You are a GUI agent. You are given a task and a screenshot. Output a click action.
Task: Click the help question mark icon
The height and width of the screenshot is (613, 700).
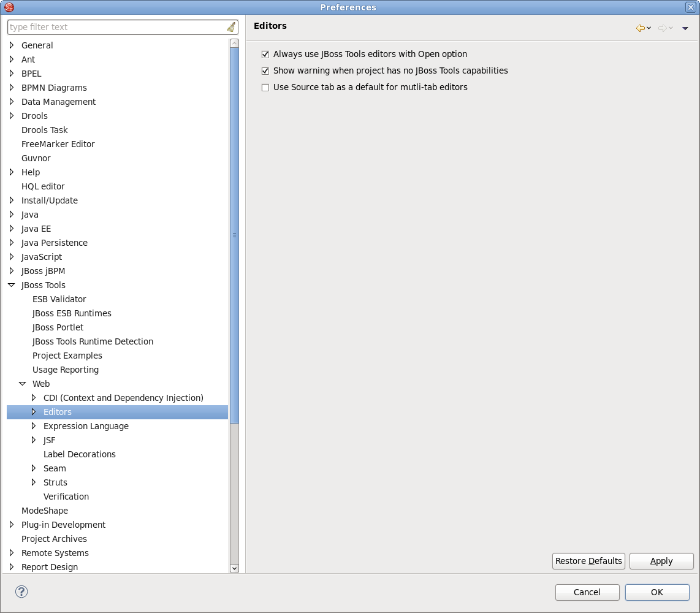pyautogui.click(x=21, y=592)
